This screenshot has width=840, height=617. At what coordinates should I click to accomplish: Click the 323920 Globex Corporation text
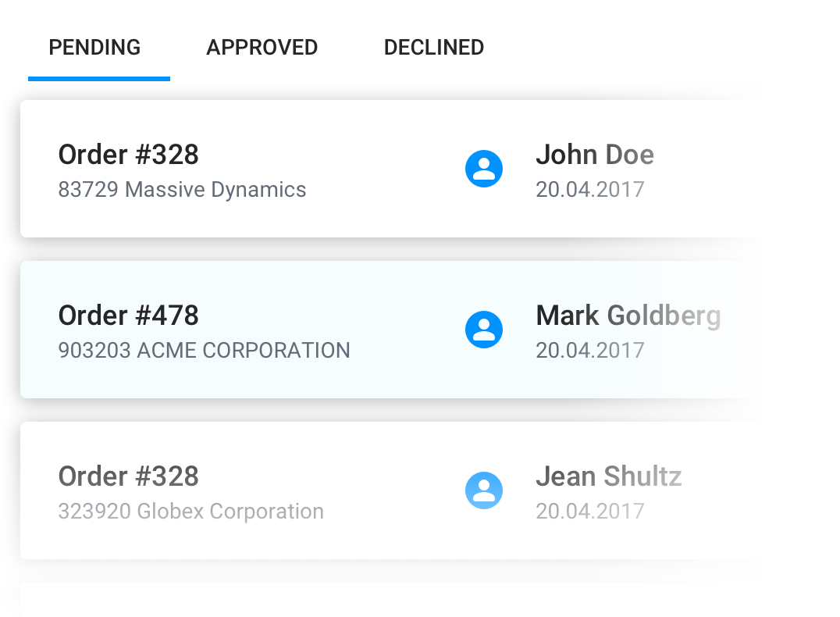coord(190,512)
